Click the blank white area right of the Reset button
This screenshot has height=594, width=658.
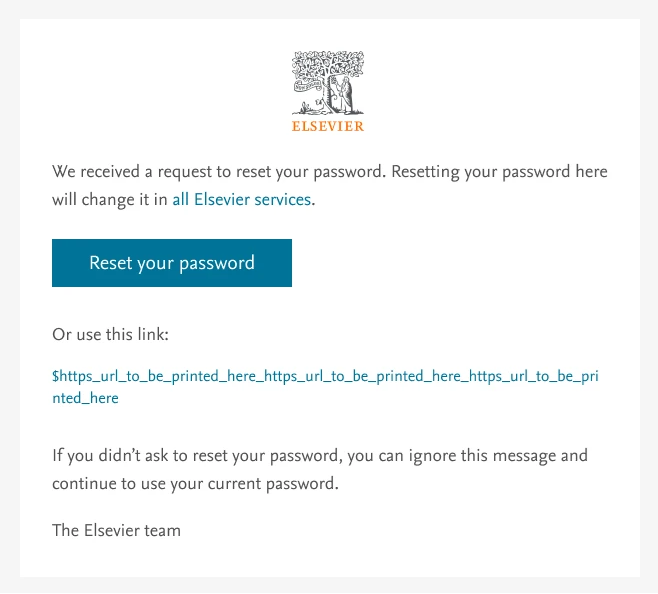pos(460,263)
